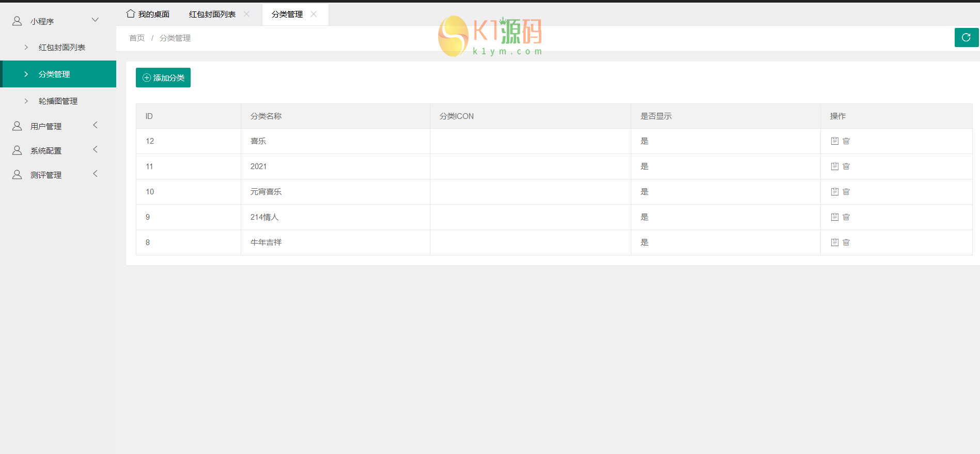980x454 pixels.
Task: Click the user icon beside 用户管理
Action: (x=17, y=126)
